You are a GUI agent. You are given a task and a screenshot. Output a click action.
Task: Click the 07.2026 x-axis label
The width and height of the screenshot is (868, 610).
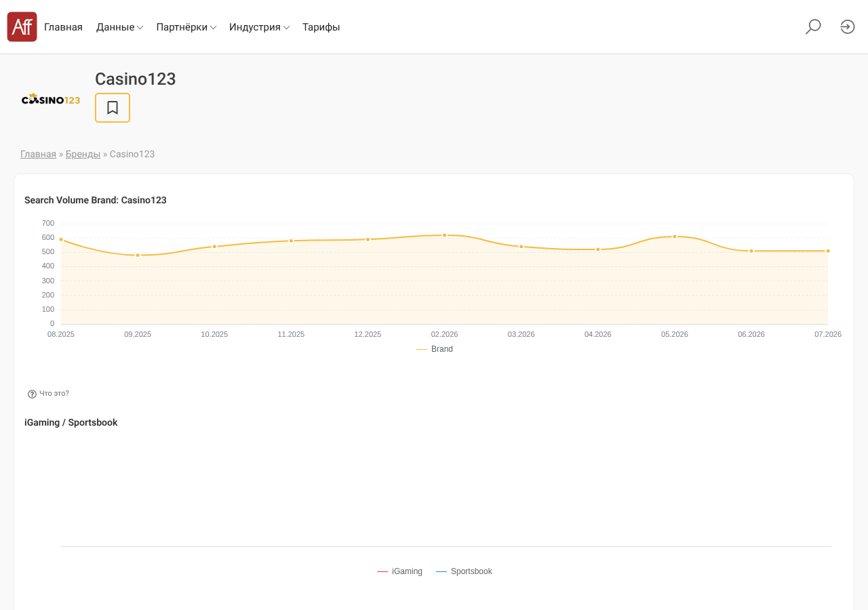coord(828,334)
